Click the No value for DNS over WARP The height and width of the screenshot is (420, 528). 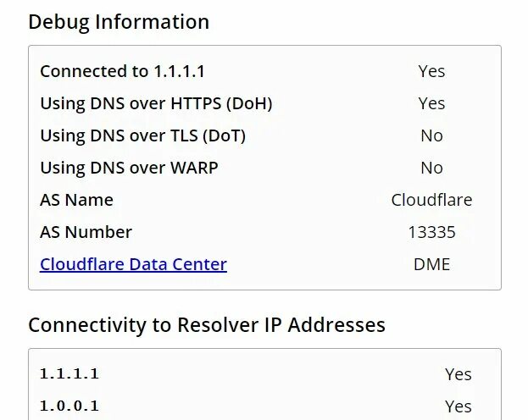point(431,168)
